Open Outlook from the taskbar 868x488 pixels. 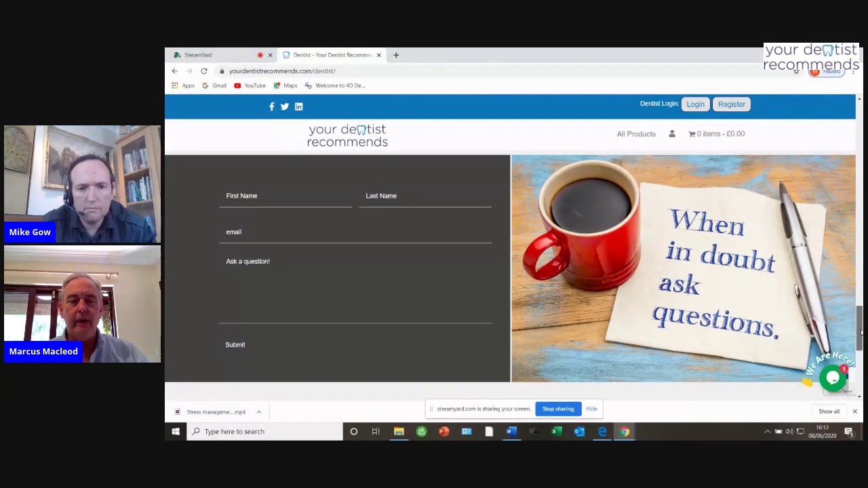(579, 431)
